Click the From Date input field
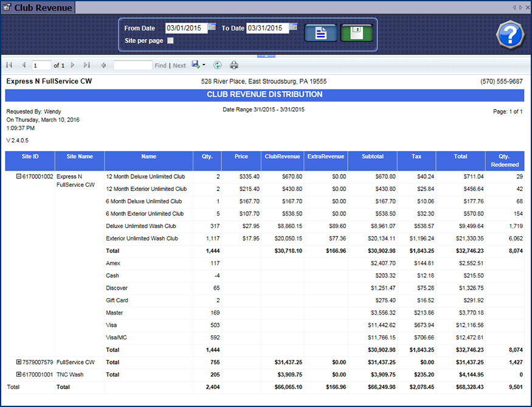This screenshot has width=532, height=407. click(x=185, y=28)
